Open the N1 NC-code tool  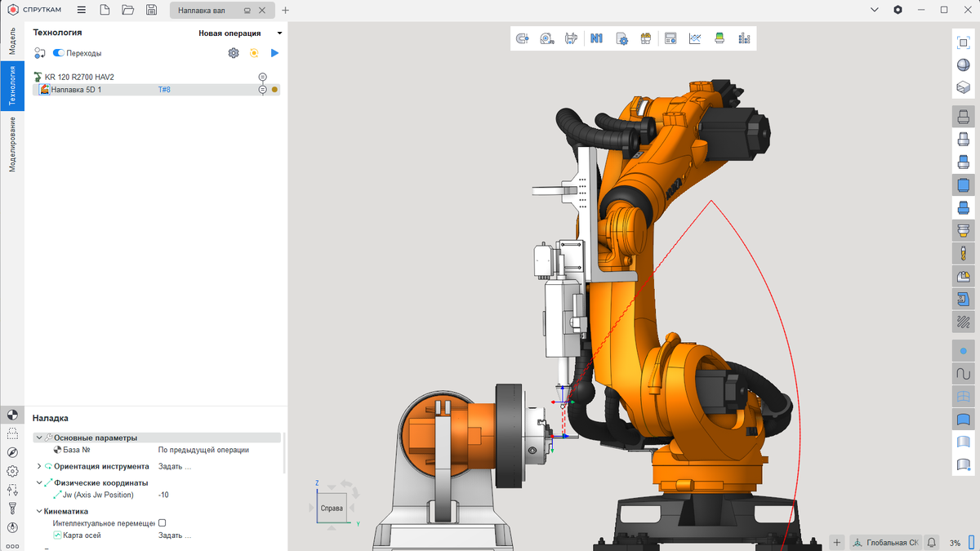tap(596, 38)
